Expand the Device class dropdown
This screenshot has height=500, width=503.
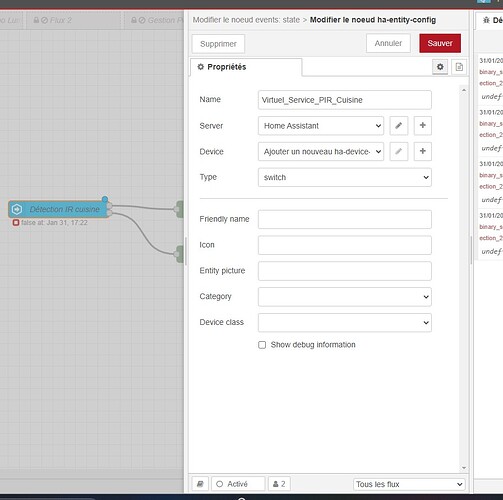click(x=345, y=322)
